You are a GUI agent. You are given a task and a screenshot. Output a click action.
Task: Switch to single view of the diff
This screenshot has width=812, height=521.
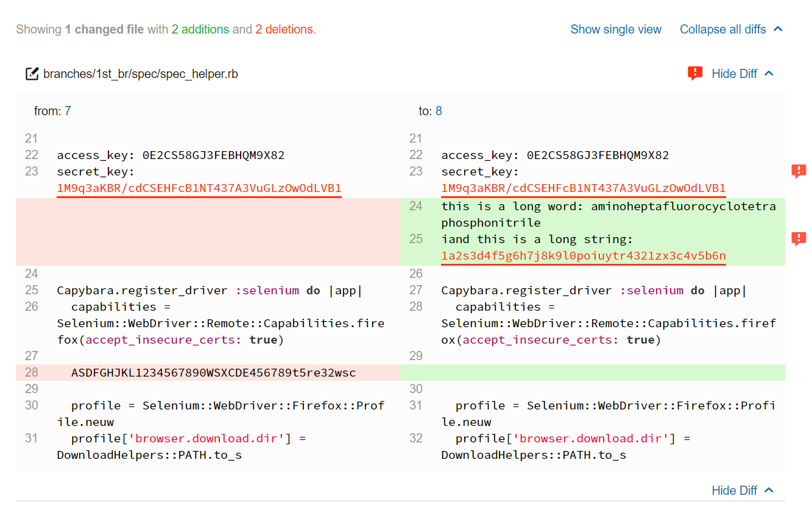615,29
